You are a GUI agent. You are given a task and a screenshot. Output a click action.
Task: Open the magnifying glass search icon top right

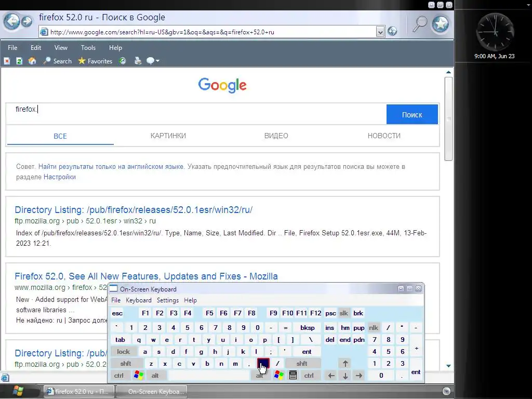click(x=420, y=24)
